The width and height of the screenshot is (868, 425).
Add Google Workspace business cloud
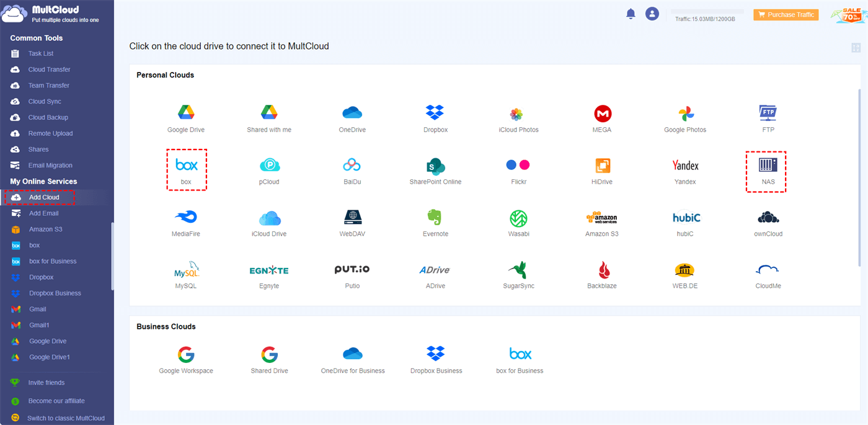(x=186, y=354)
